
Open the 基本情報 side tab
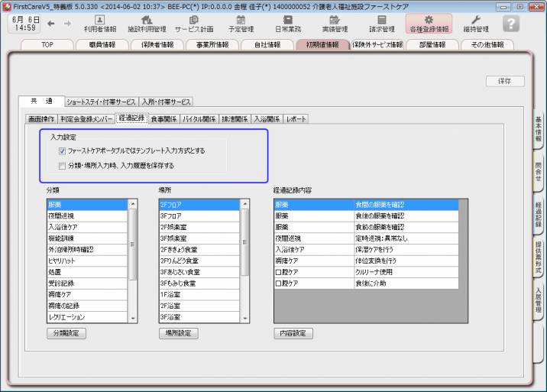[x=539, y=130]
